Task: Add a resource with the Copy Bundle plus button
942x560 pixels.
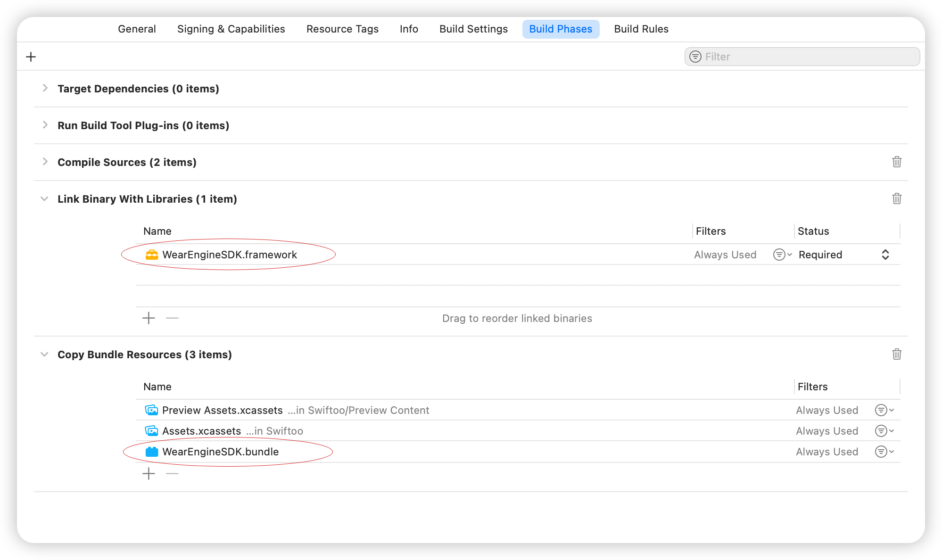Action: point(149,473)
